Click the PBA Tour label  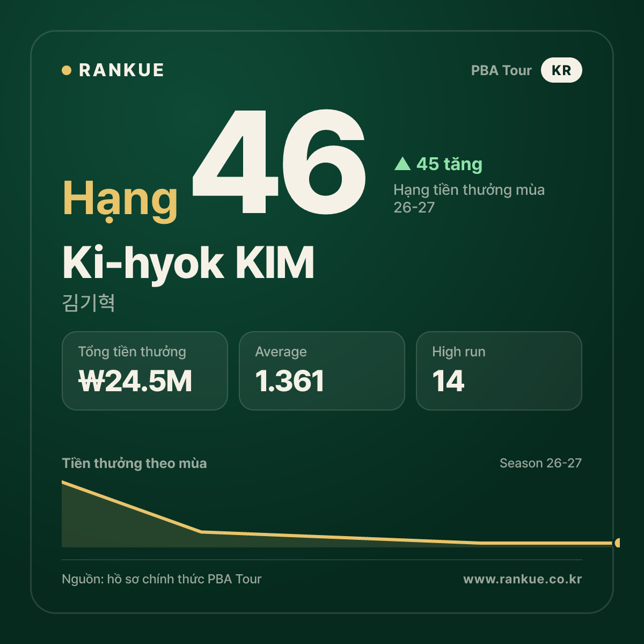click(501, 70)
